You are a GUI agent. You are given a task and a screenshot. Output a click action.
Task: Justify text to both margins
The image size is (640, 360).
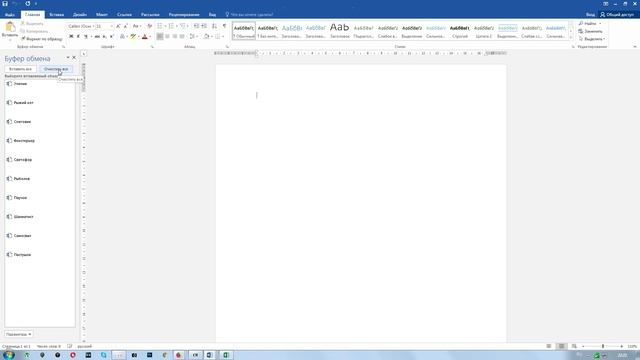[182, 37]
